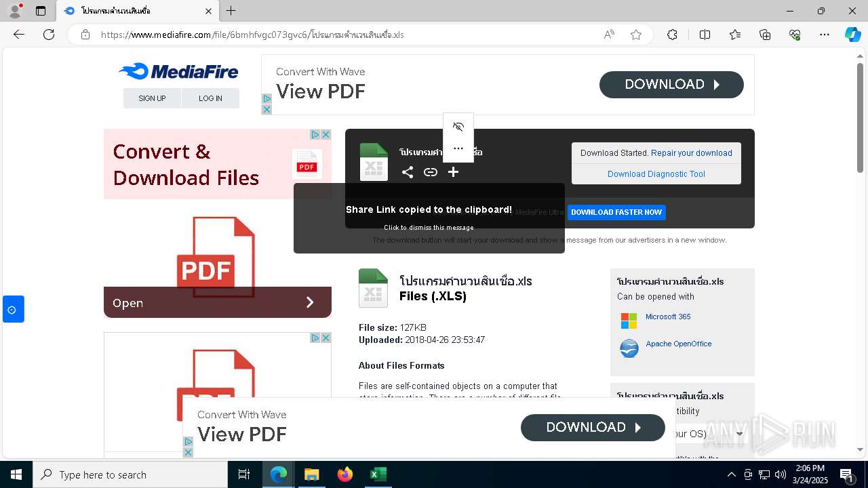
Task: View site information lock icon
Action: pos(85,35)
